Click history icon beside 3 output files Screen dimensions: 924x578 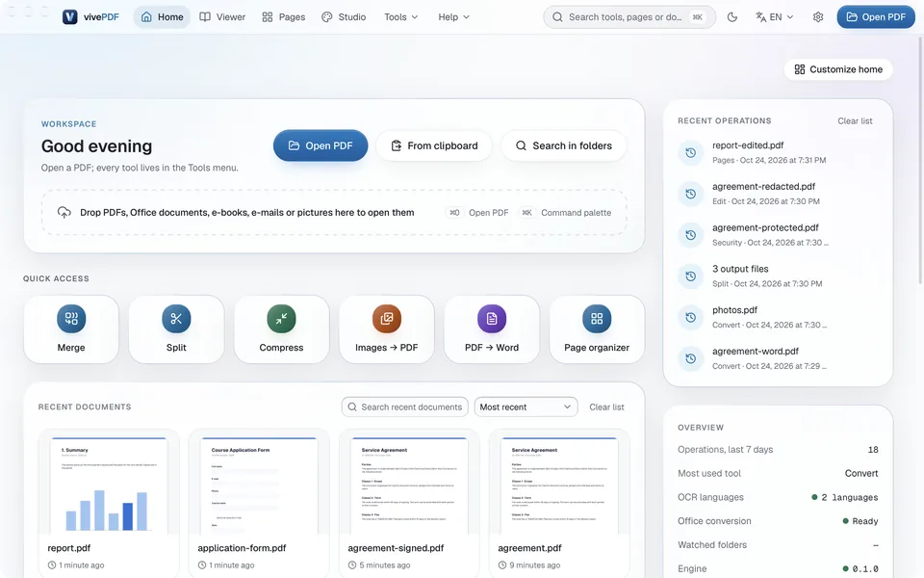pyautogui.click(x=691, y=276)
